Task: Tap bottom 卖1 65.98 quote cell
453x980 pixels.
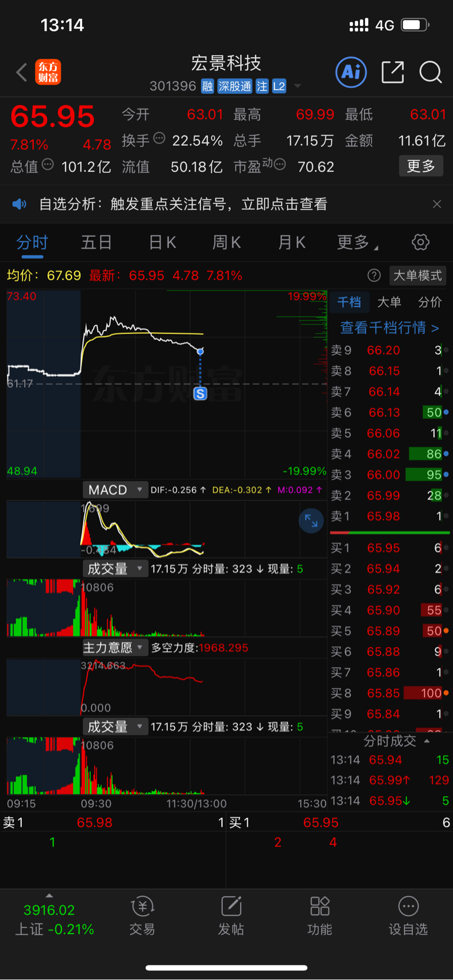Action: (113, 822)
